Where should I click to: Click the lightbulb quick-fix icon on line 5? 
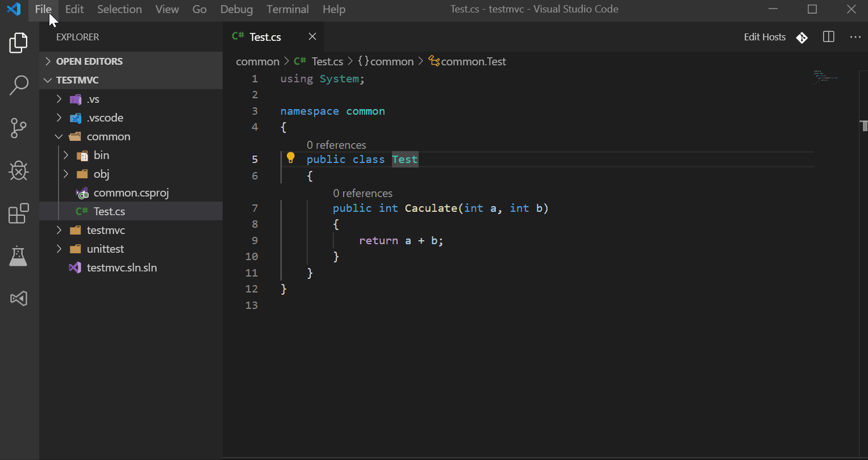point(291,158)
